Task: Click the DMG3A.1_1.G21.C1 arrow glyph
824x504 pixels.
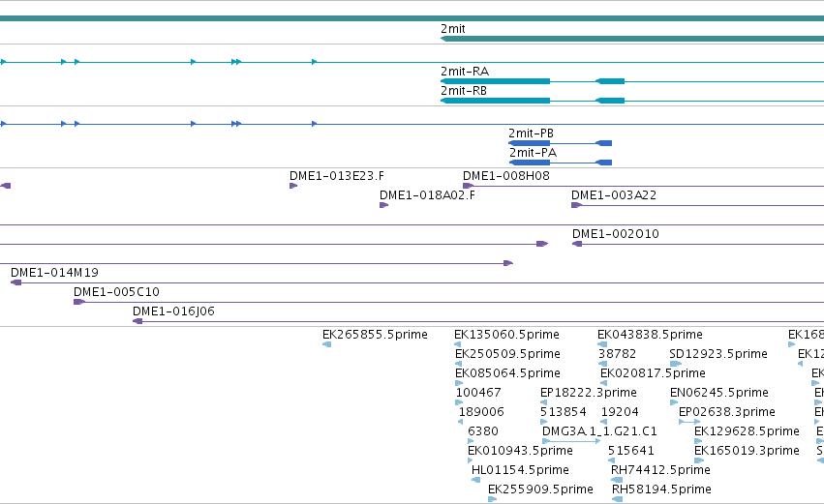Action: coord(571,441)
